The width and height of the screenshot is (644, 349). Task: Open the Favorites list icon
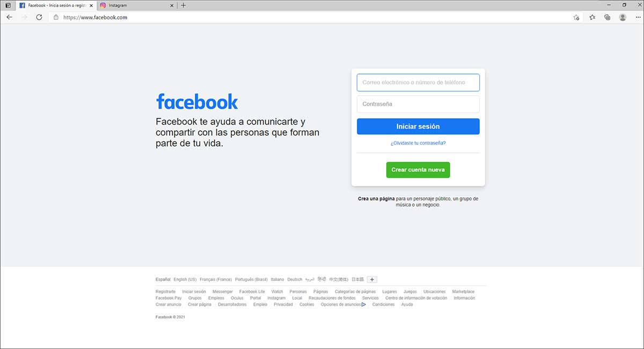pos(592,17)
